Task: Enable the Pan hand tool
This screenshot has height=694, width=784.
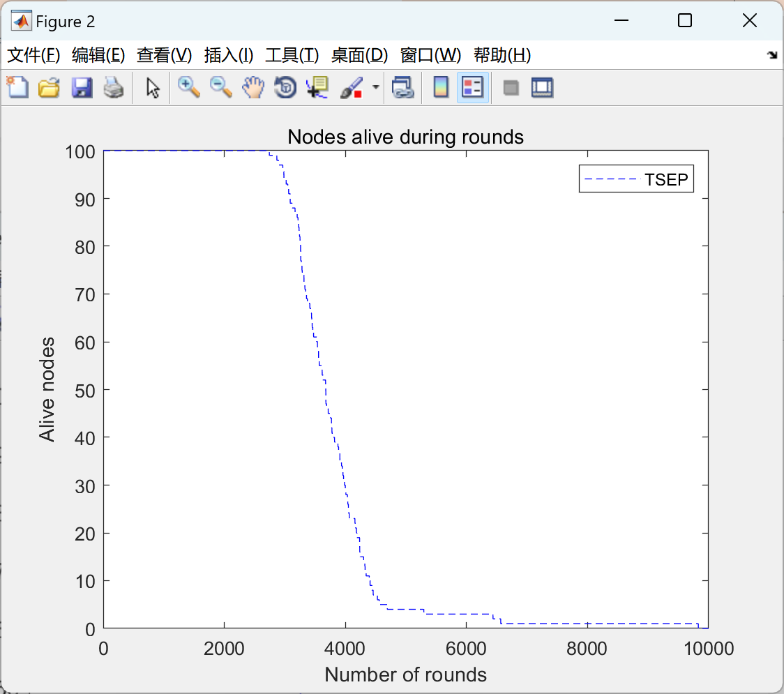Action: [x=253, y=87]
